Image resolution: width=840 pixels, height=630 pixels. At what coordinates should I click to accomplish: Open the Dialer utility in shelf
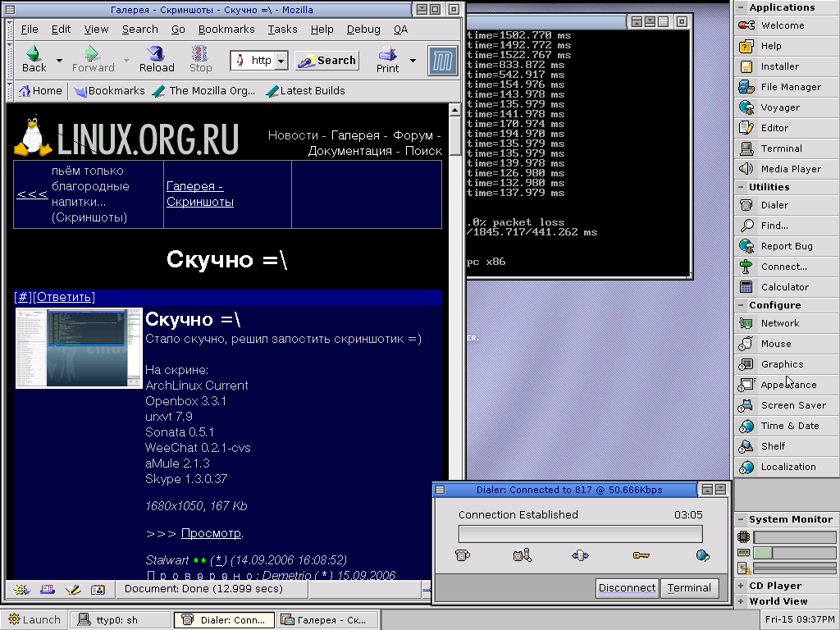(786, 204)
